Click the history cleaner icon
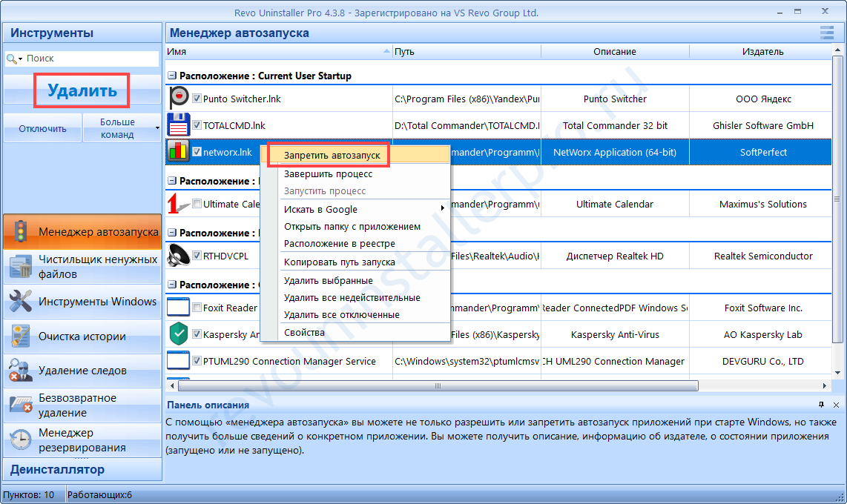This screenshot has width=847, height=504. tap(21, 336)
